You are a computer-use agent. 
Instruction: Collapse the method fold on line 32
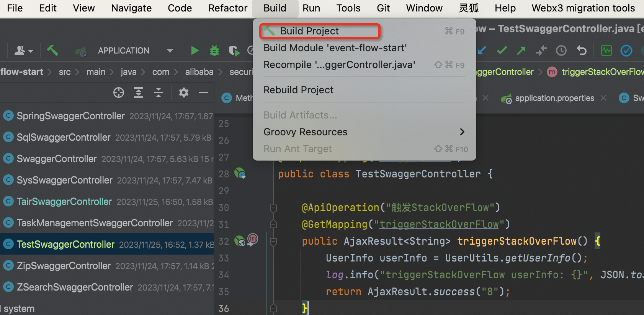click(273, 242)
